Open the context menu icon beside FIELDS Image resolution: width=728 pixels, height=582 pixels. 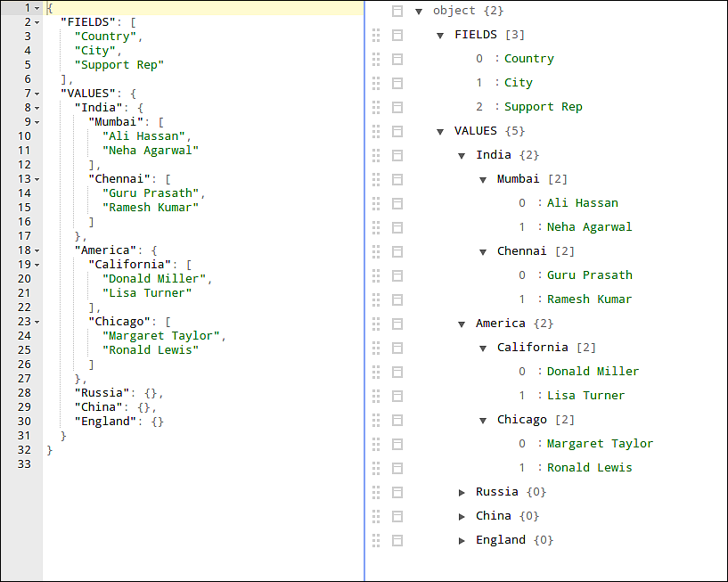click(x=397, y=34)
